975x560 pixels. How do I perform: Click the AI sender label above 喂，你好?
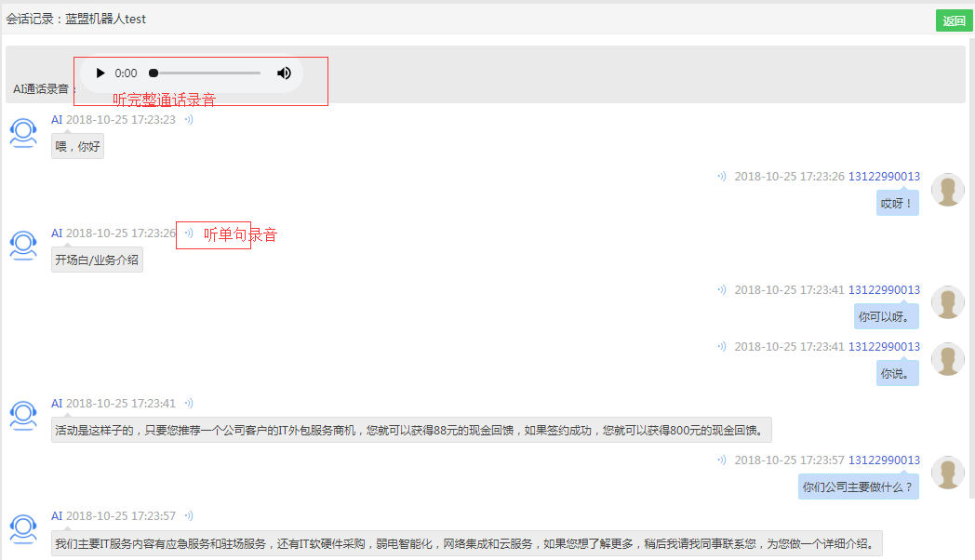point(57,120)
